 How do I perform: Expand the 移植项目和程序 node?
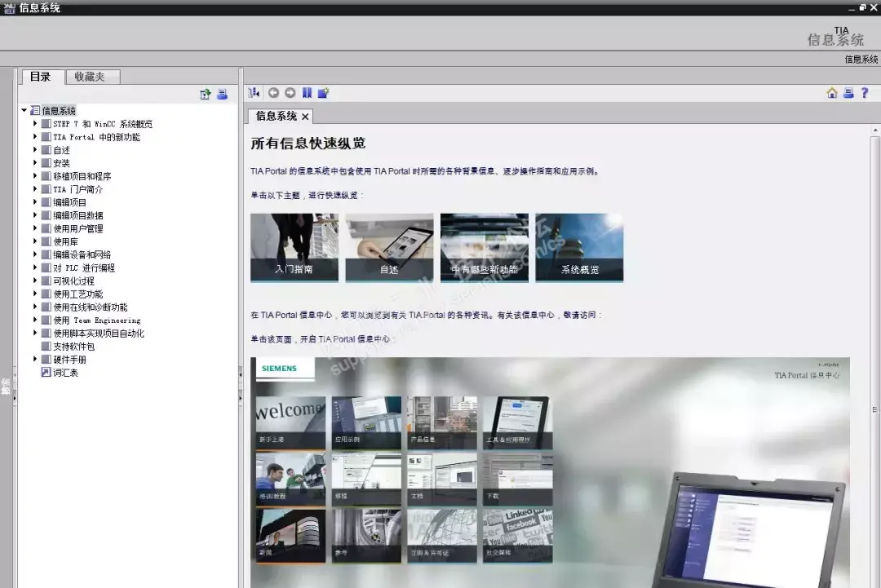(35, 176)
